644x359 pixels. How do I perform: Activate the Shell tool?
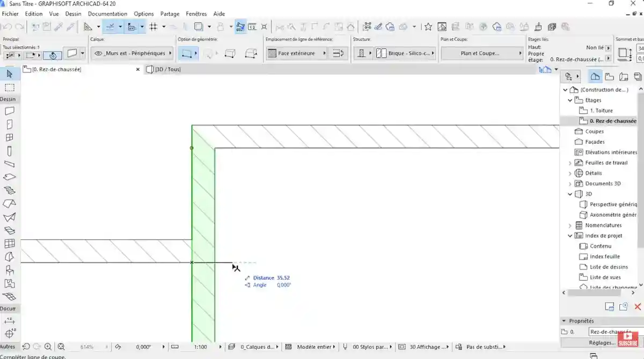10,217
